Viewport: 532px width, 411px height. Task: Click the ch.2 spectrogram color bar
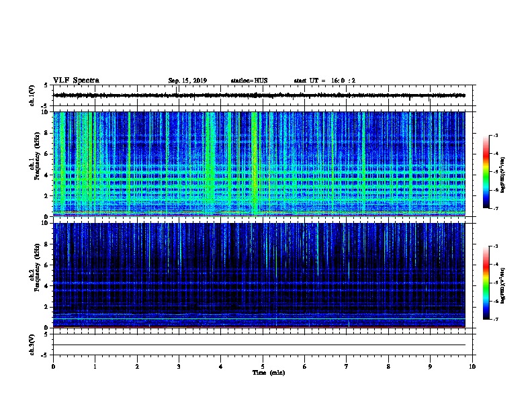[x=486, y=283]
